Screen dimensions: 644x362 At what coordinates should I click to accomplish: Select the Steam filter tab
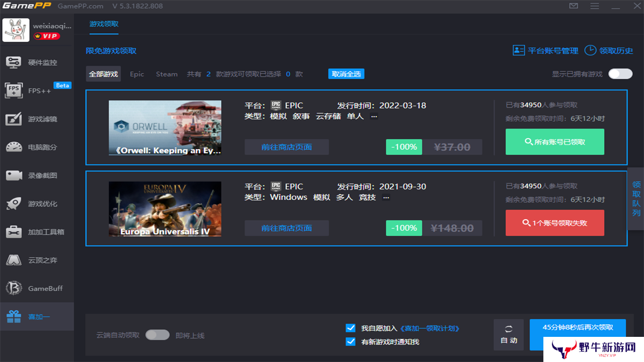167,74
